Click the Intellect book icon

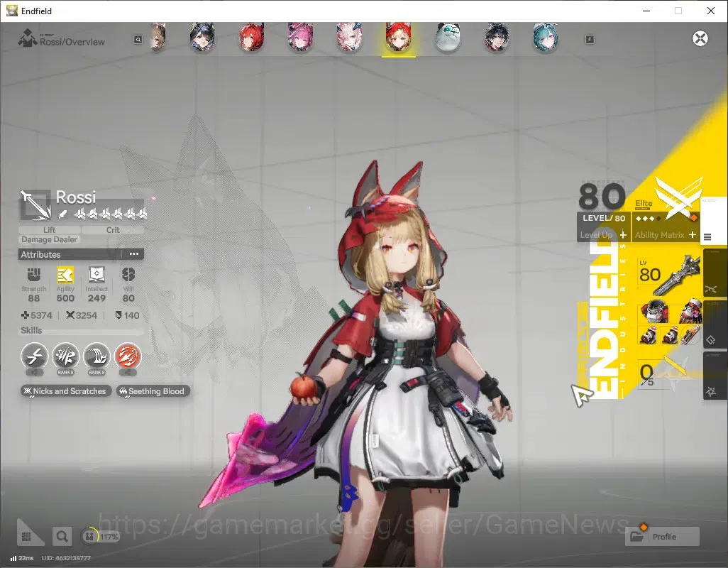click(x=96, y=275)
